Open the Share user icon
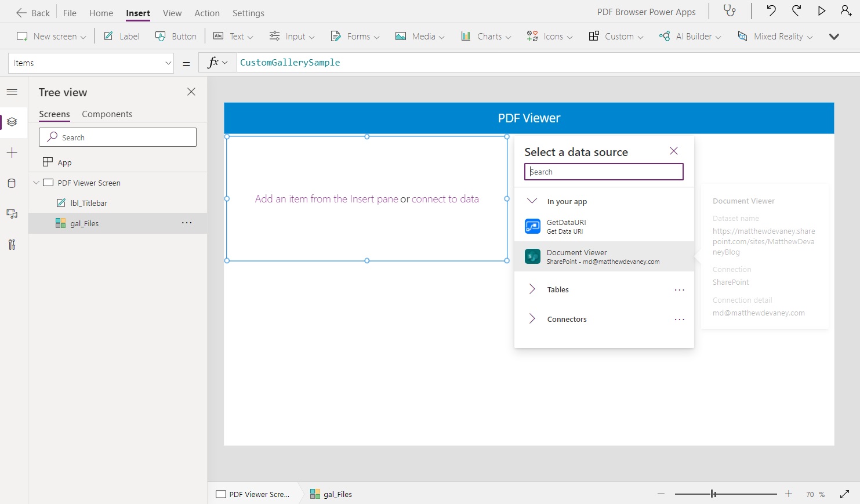This screenshot has height=504, width=860. 846,11
